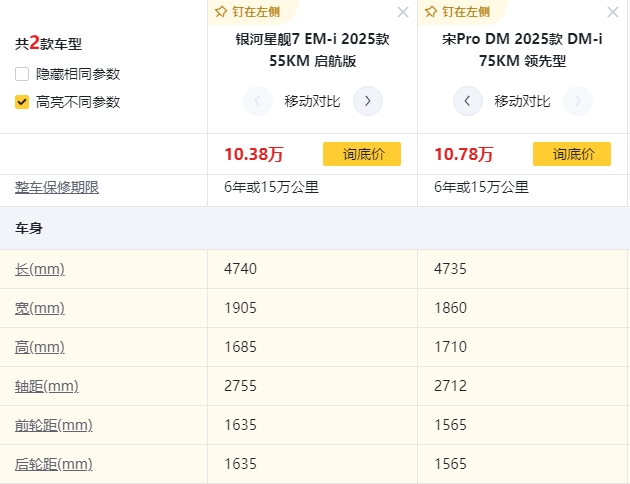Image resolution: width=630 pixels, height=484 pixels.
Task: Uncheck the 高亮不同参数 checkbox
Action: pos(22,102)
